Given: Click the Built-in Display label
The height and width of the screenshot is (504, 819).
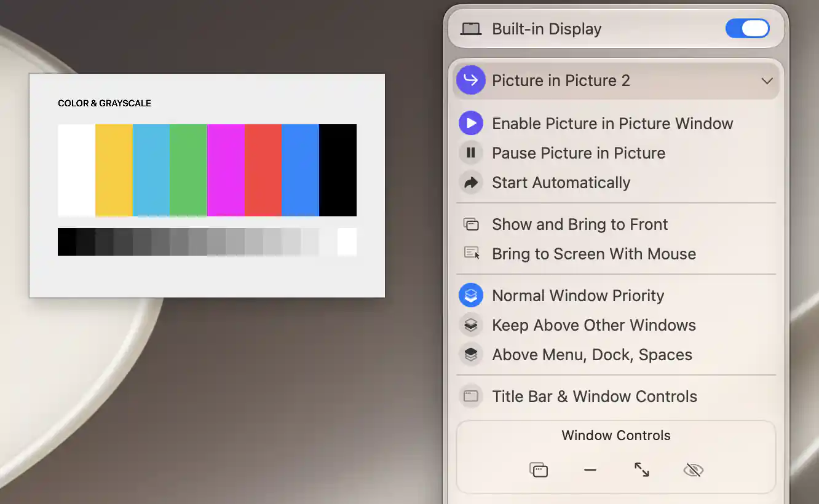Looking at the screenshot, I should pyautogui.click(x=547, y=29).
